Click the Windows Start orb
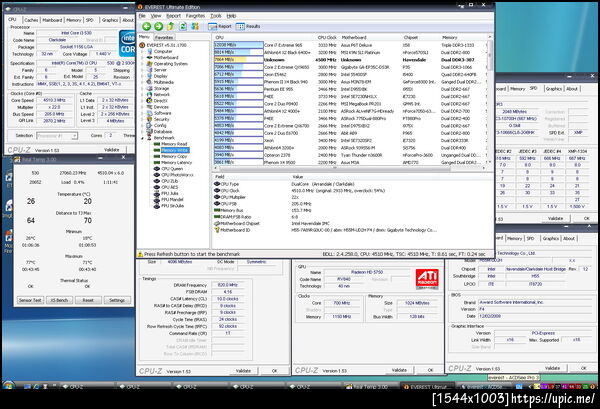Screen dimensions: 600x409 (8, 385)
